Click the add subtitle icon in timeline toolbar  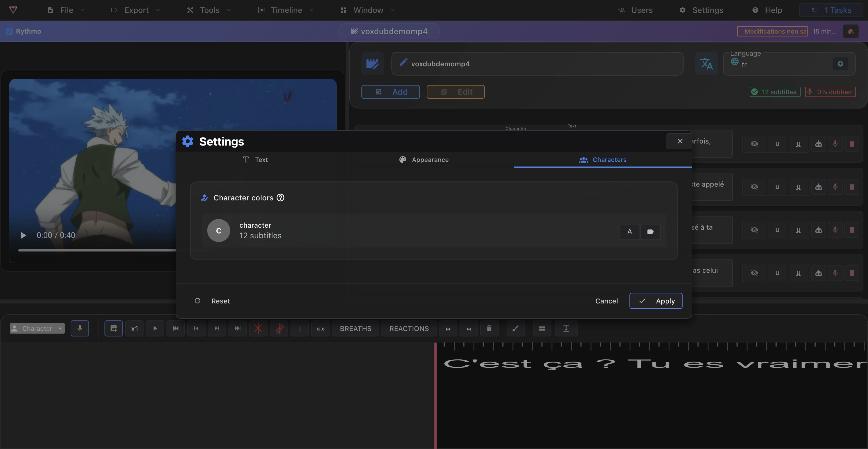coord(114,328)
